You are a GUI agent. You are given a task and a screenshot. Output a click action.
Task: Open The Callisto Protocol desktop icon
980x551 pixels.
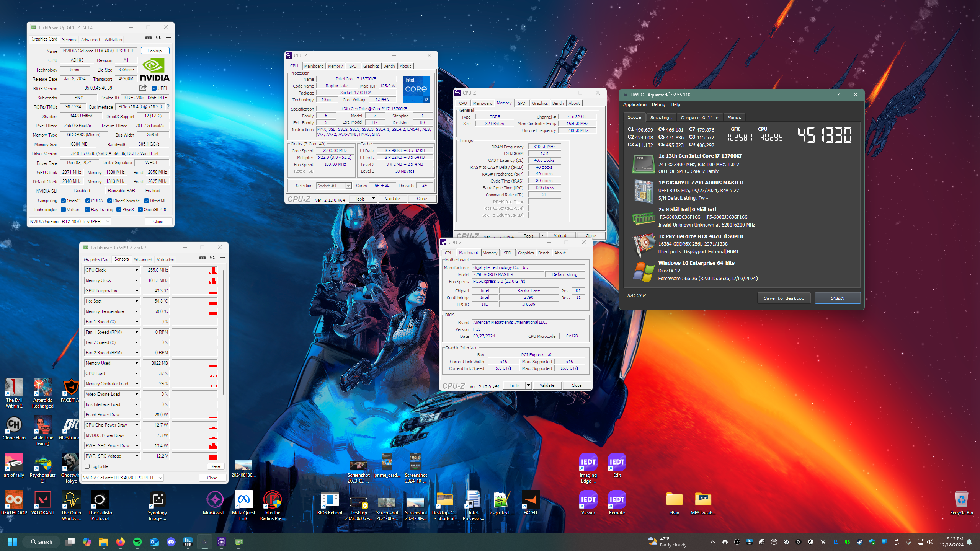point(100,506)
